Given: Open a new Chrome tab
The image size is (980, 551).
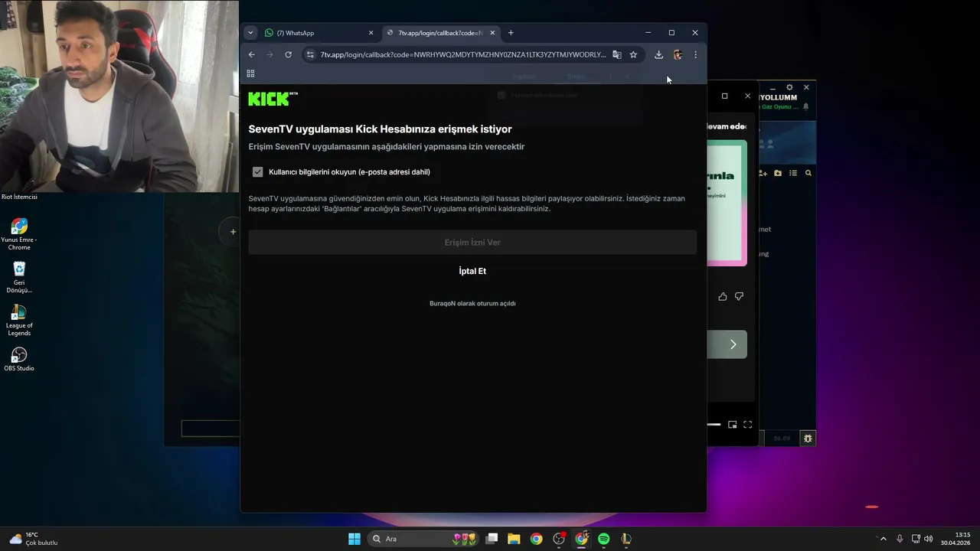Looking at the screenshot, I should pos(511,33).
